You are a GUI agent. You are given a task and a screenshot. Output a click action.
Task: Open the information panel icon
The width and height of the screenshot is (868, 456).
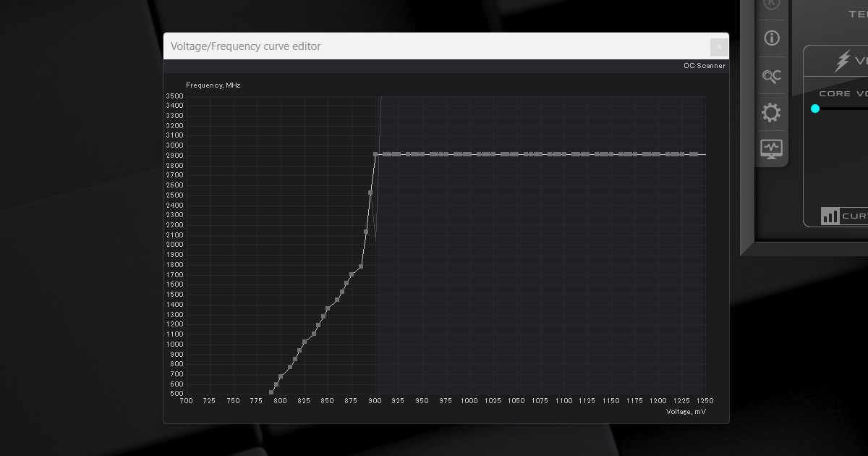tap(772, 38)
